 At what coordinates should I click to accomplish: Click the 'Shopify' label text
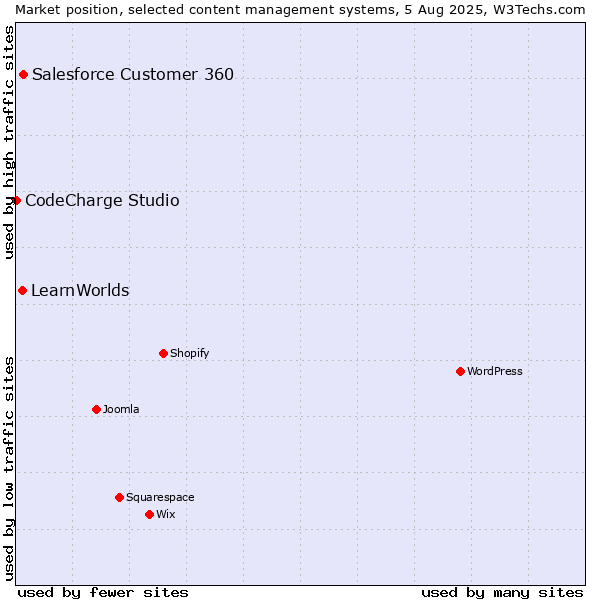[x=189, y=353]
